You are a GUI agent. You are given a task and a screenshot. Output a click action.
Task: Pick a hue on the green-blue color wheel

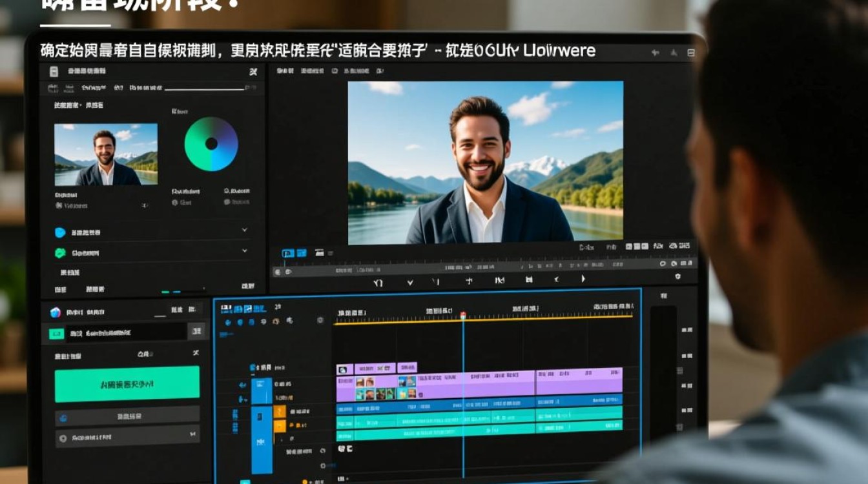(211, 143)
